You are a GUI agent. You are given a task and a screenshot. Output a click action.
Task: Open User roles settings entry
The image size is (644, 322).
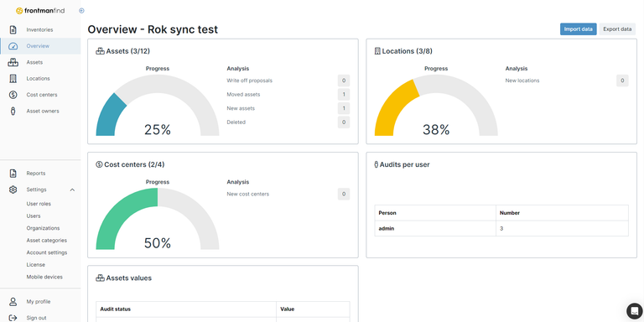(39, 204)
